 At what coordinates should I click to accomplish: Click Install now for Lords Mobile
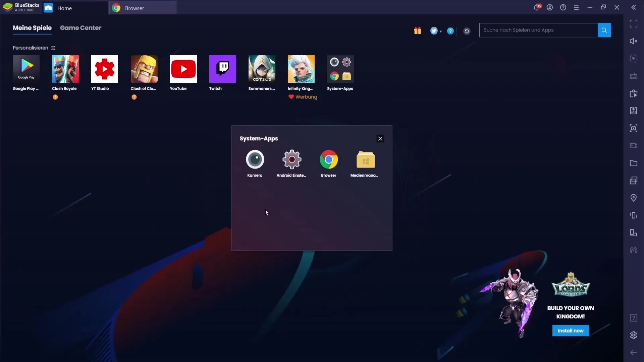point(571,330)
